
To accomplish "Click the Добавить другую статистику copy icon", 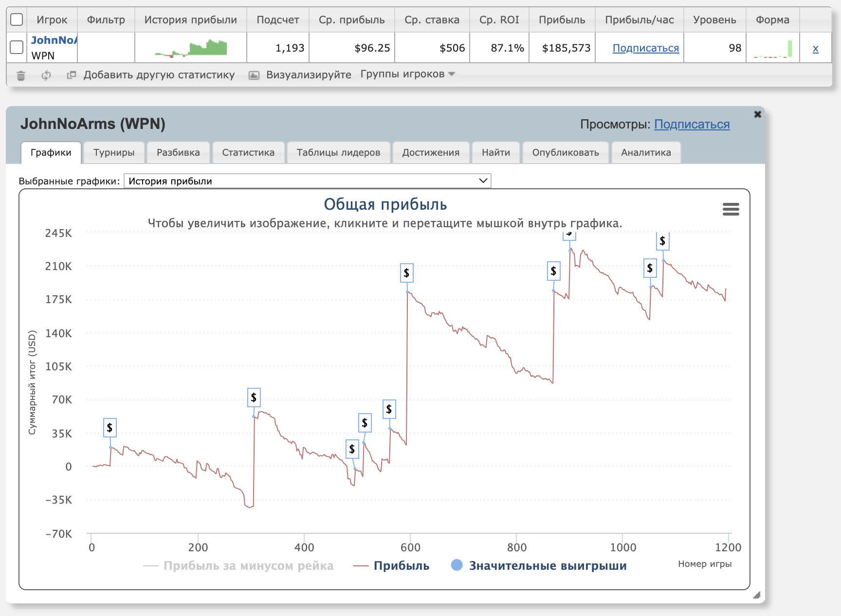I will click(72, 75).
